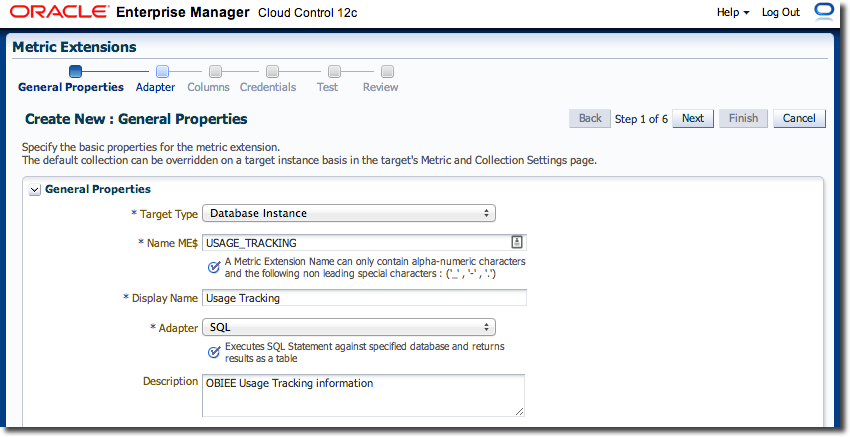Click the Oracle logo in the header
This screenshot has width=850, height=437.
[57, 13]
